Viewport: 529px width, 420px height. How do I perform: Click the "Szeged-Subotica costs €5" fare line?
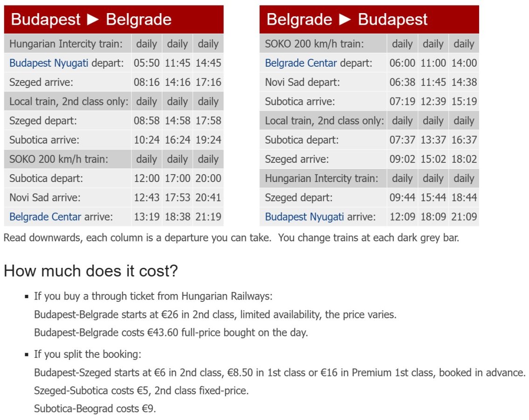tap(141, 391)
